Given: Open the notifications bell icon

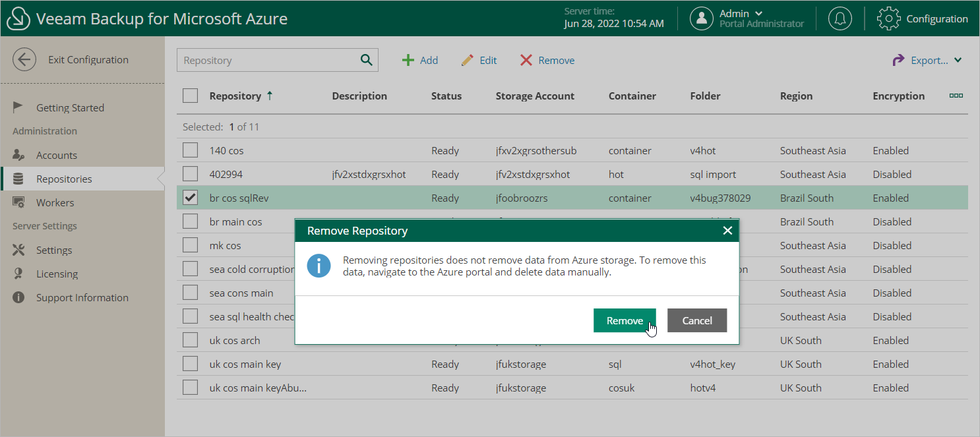Looking at the screenshot, I should [x=840, y=18].
